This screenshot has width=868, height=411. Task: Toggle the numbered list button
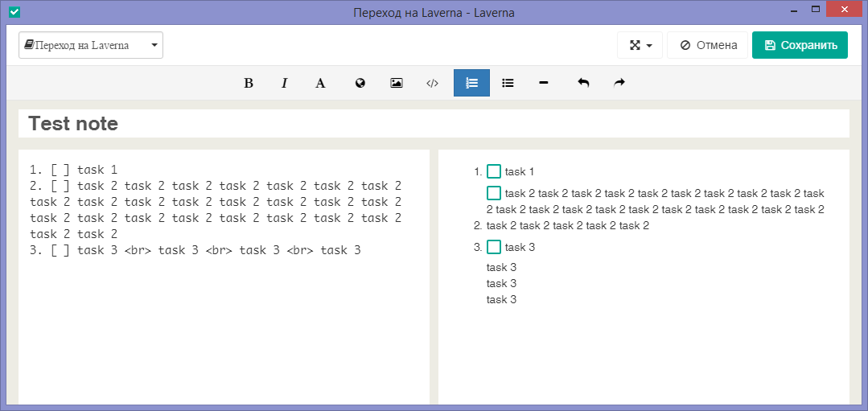(x=471, y=83)
